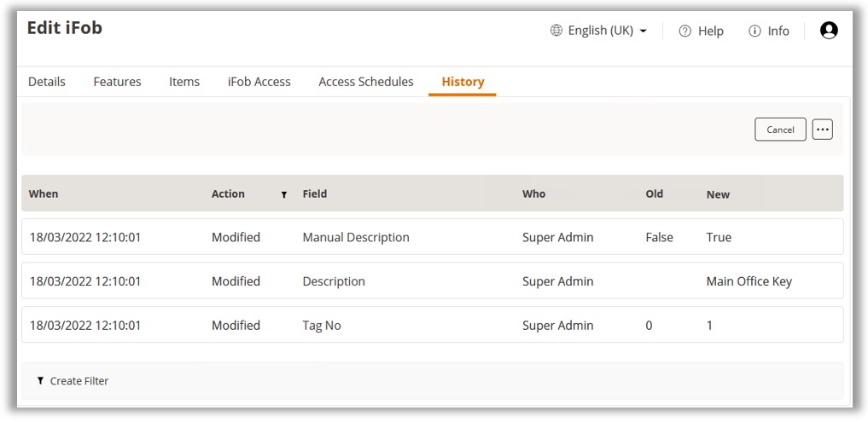Open the three-dots more options button

822,130
